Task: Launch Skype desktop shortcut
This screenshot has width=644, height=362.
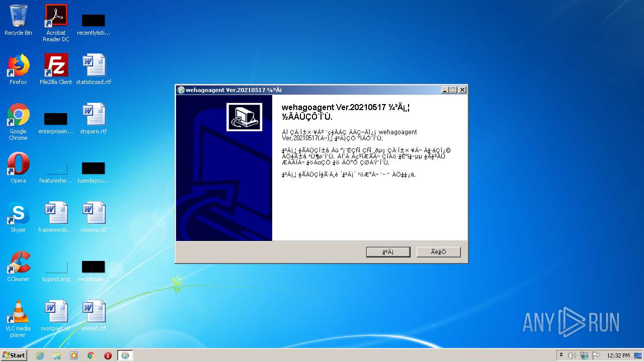Action: [18, 217]
